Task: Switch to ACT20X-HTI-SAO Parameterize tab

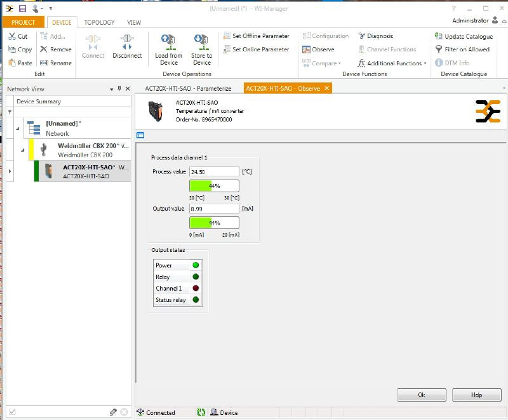Action: point(189,88)
